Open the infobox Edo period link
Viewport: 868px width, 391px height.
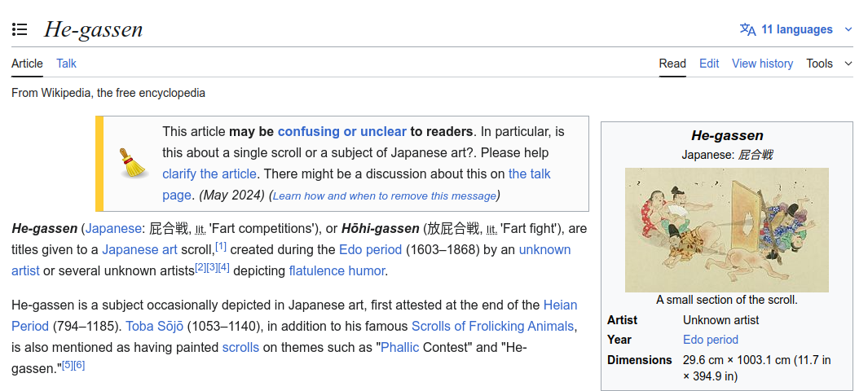711,340
